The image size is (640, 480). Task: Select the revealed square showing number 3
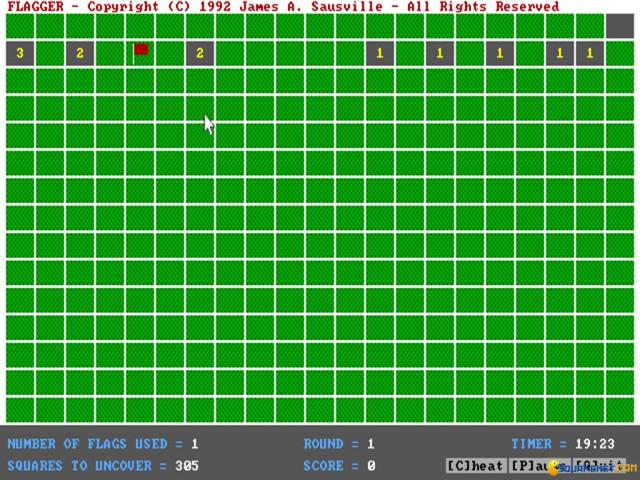point(20,53)
